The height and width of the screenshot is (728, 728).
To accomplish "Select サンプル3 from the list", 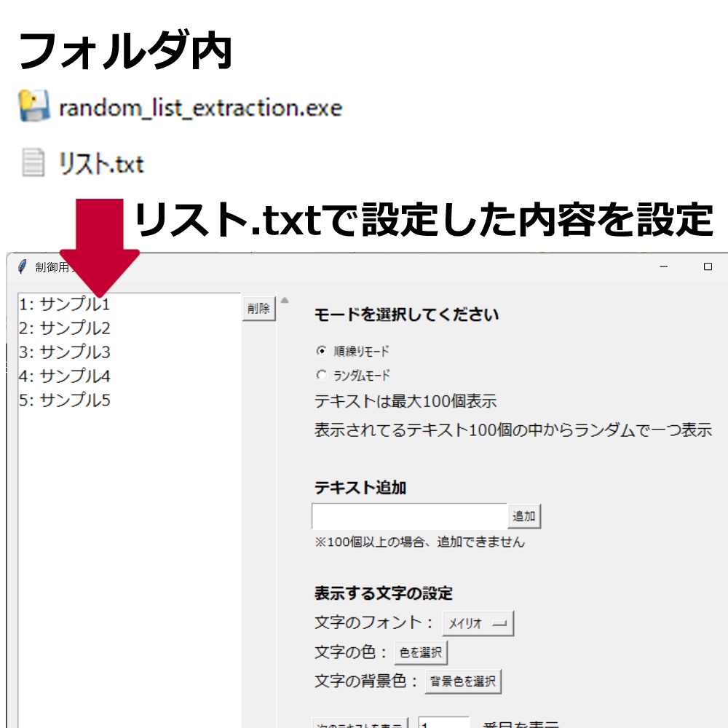I will pos(66,352).
